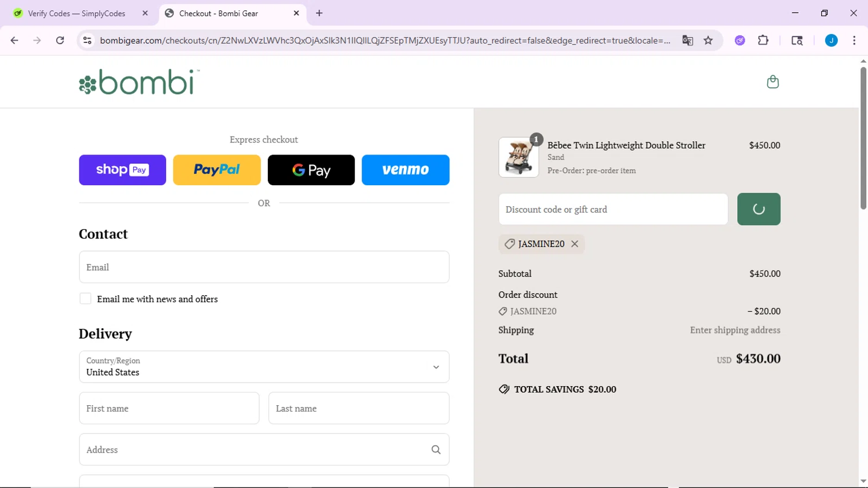Open the shopping bag cart icon
Screen dimensions: 868x488
tap(773, 82)
